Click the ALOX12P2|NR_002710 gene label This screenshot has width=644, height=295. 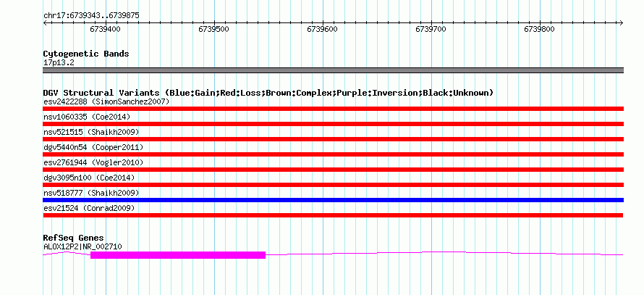point(82,247)
